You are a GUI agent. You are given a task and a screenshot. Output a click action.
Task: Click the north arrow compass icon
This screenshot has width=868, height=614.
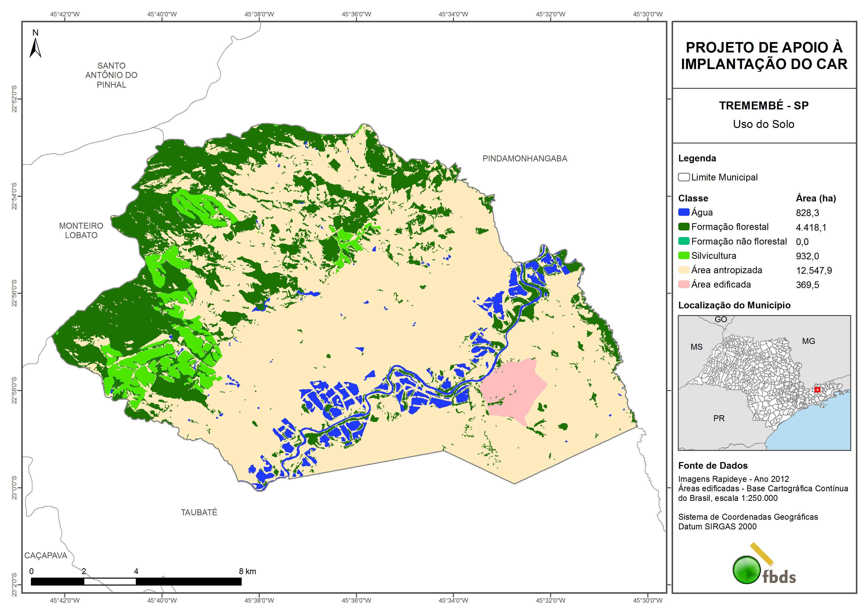[x=35, y=47]
